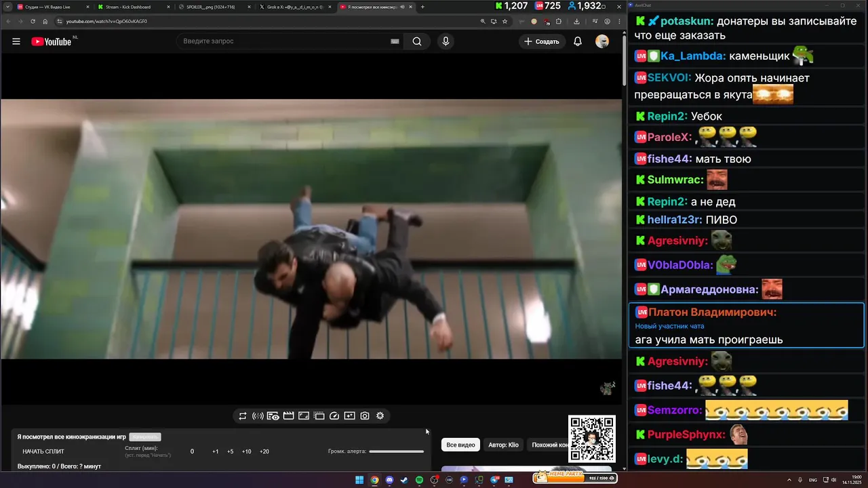Take a screenshot with the camera icon
Screen dimensions: 868x488
tap(365, 416)
